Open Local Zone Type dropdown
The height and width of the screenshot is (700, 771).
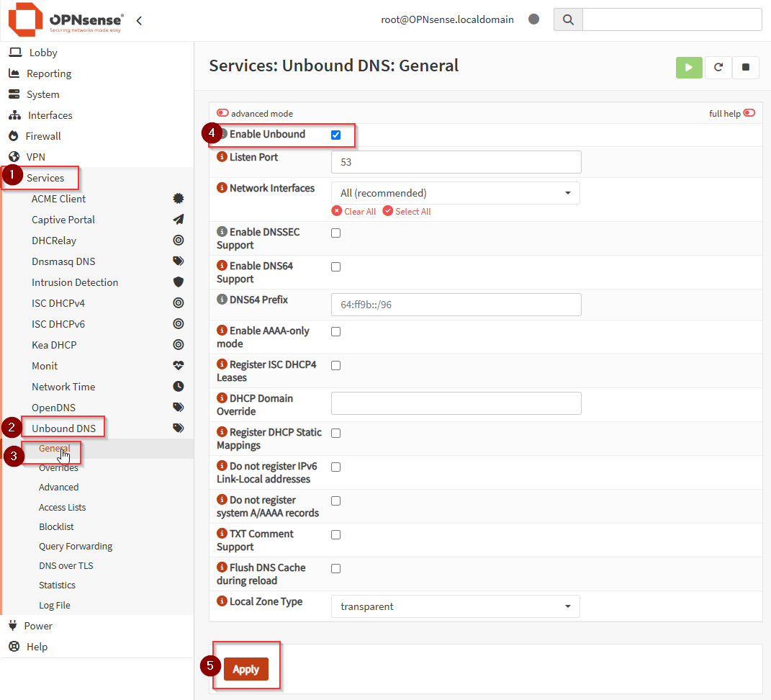click(x=455, y=606)
